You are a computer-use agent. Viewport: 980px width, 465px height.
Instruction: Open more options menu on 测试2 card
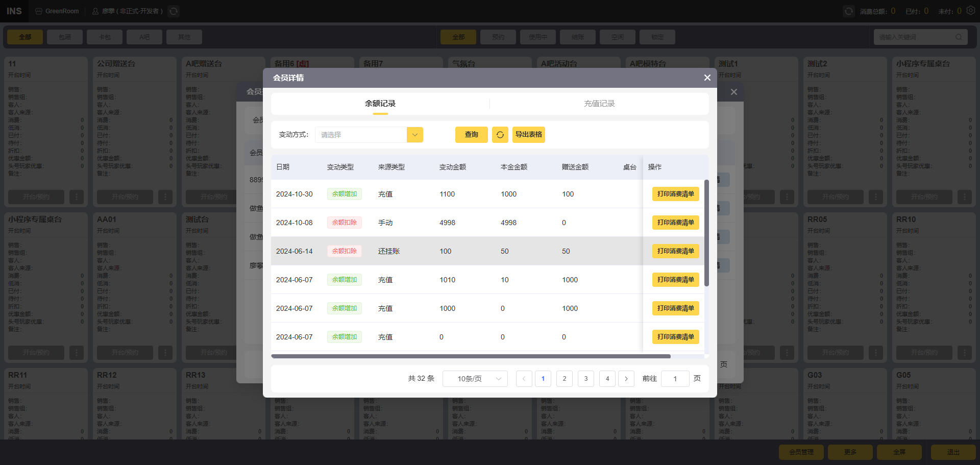[x=876, y=197]
